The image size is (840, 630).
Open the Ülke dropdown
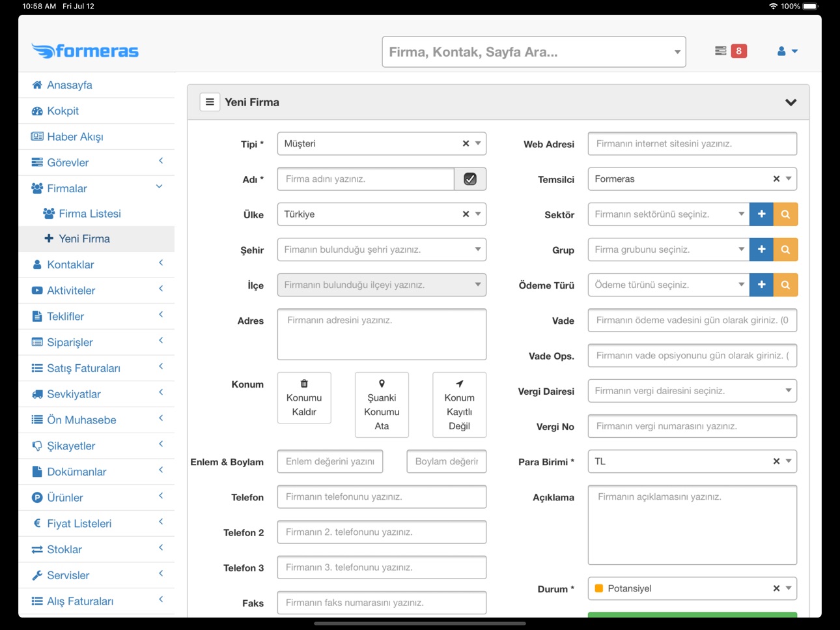[478, 214]
